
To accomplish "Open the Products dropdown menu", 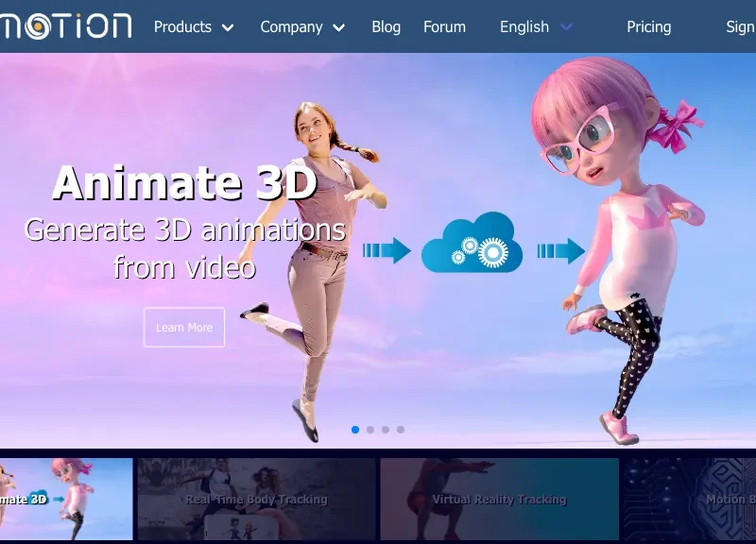I will point(182,27).
